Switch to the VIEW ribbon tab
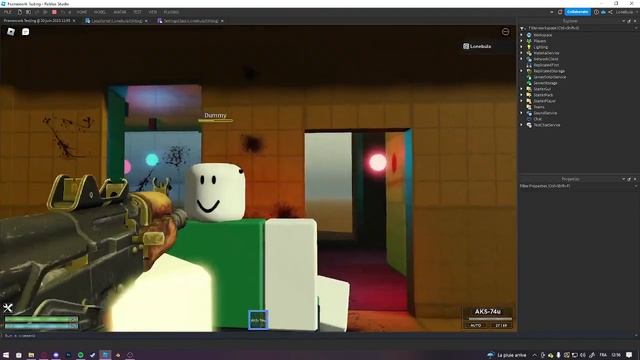Image resolution: width=640 pixels, height=360 pixels. 153,12
